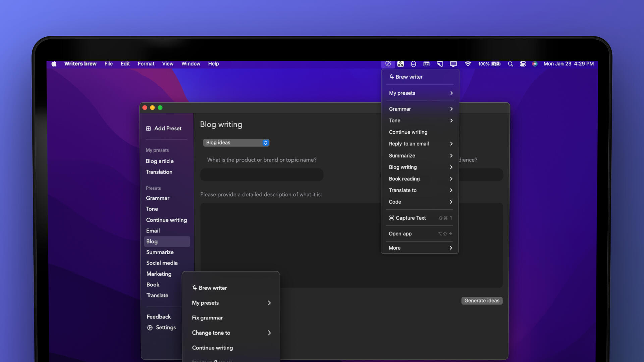Select Continue writing in the menu bar popup
The height and width of the screenshot is (362, 644).
click(x=408, y=132)
